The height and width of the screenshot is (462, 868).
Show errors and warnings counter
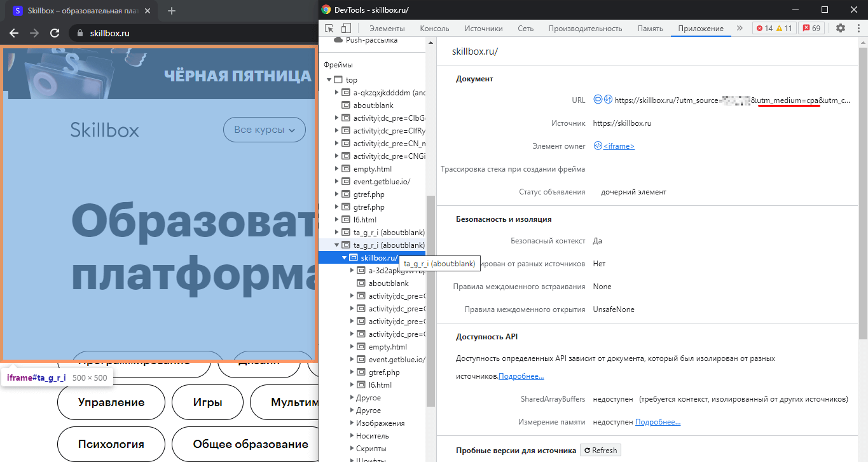pyautogui.click(x=773, y=28)
